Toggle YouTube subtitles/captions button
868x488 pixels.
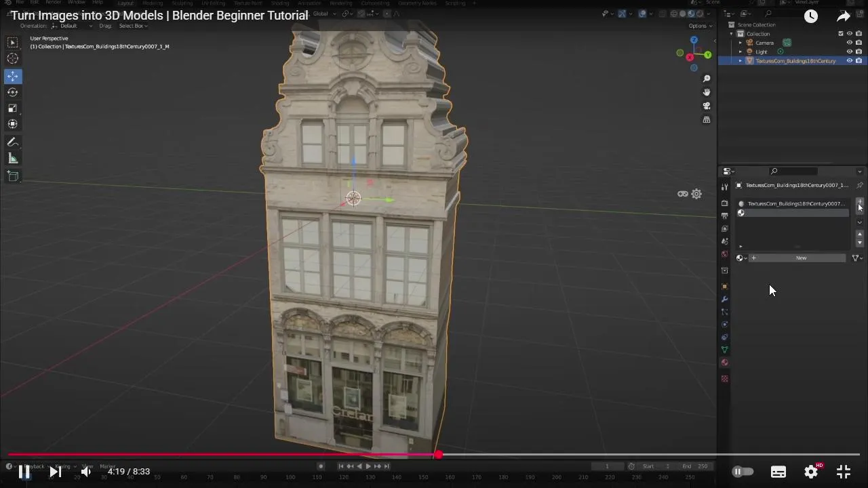[778, 472]
